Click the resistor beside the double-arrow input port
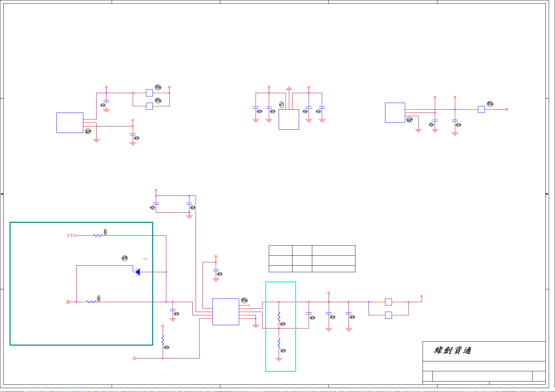Image resolution: width=555 pixels, height=392 pixels. point(91,302)
